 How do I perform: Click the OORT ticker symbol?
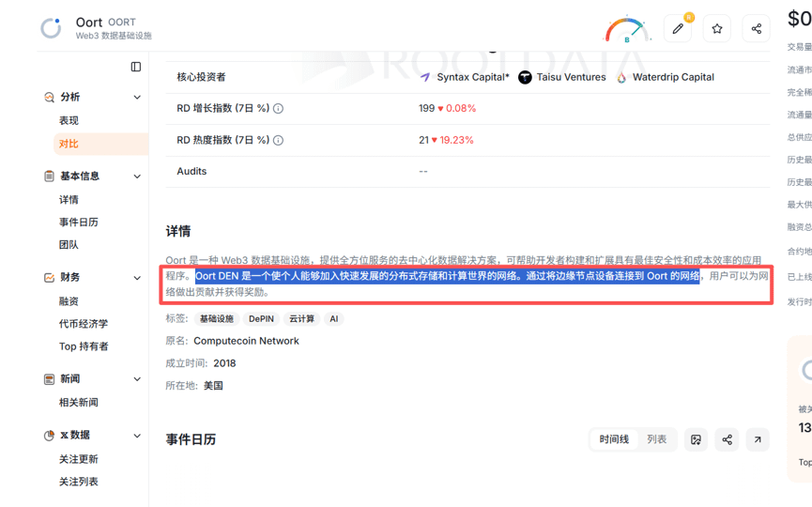point(122,23)
